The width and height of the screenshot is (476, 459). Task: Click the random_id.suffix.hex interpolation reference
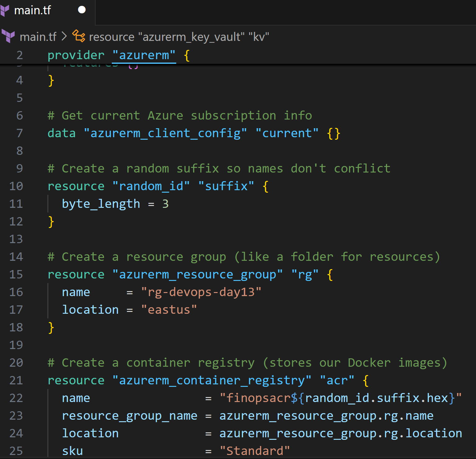(x=376, y=398)
